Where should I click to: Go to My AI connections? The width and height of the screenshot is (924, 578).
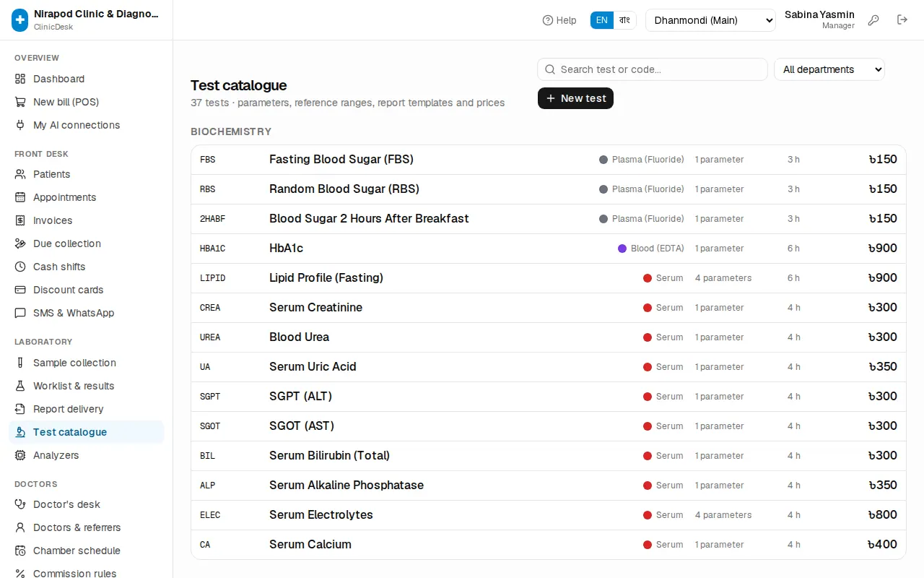pyautogui.click(x=87, y=125)
